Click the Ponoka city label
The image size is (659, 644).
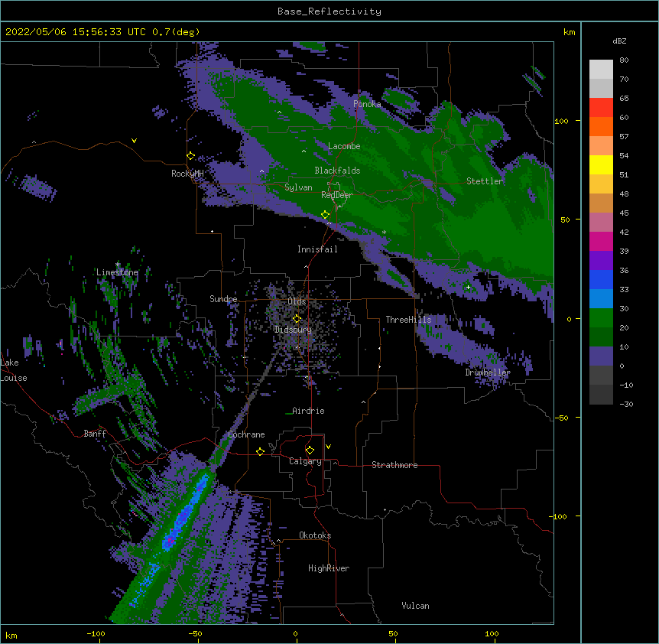[367, 104]
